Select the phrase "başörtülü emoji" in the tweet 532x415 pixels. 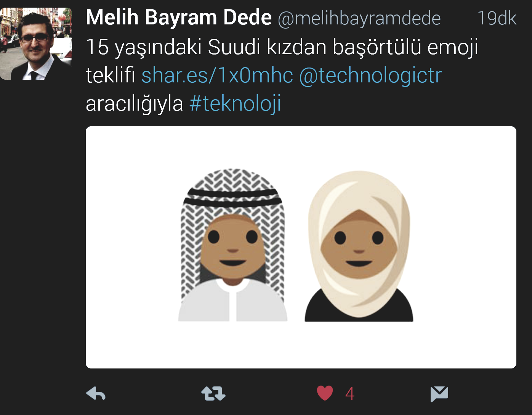click(405, 47)
